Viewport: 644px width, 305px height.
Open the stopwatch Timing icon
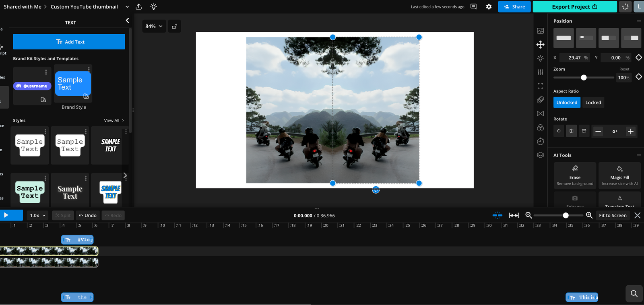click(x=540, y=141)
